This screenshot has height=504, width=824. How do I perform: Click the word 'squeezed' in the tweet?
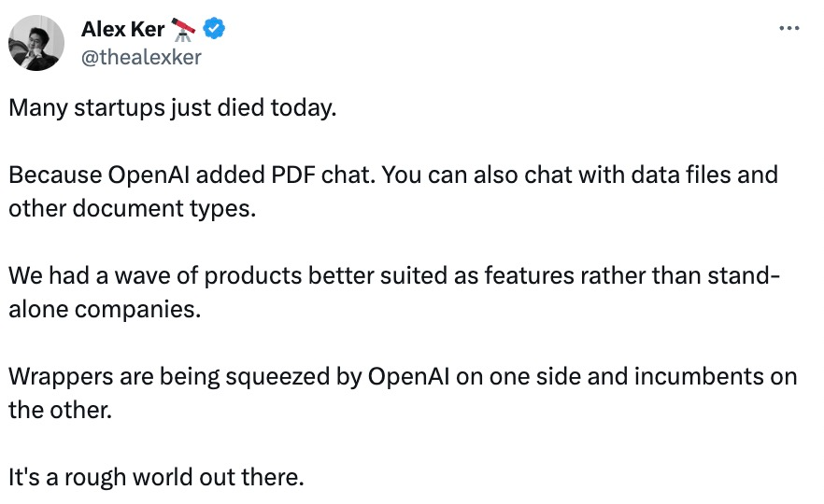(277, 377)
